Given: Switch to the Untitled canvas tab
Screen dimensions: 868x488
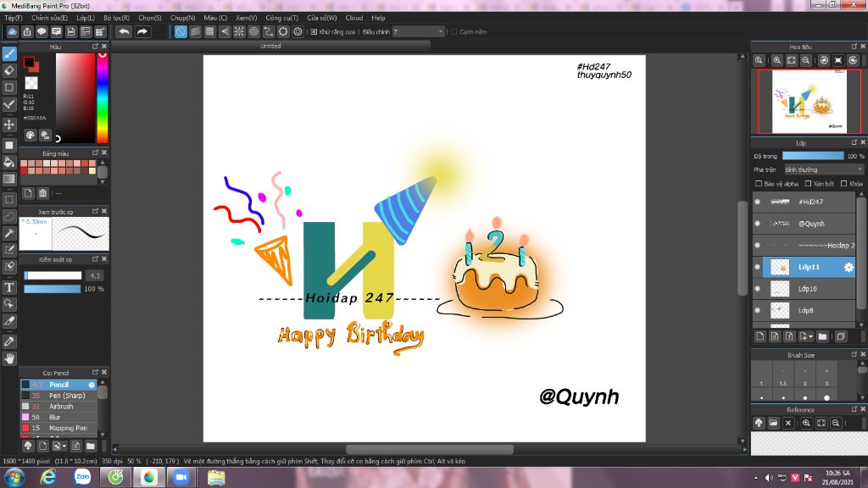Looking at the screenshot, I should tap(270, 47).
